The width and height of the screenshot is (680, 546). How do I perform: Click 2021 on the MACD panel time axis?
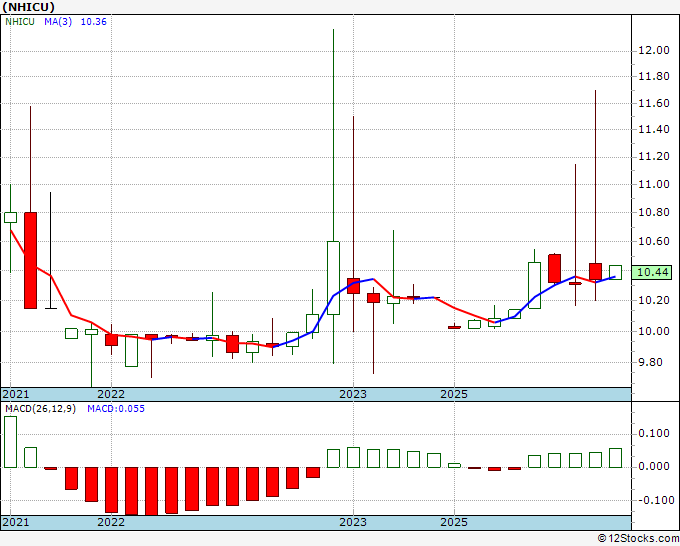pyautogui.click(x=16, y=522)
